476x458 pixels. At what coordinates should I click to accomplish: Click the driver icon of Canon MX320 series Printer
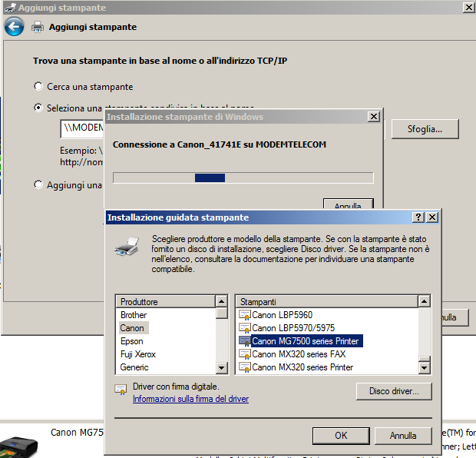(x=245, y=367)
